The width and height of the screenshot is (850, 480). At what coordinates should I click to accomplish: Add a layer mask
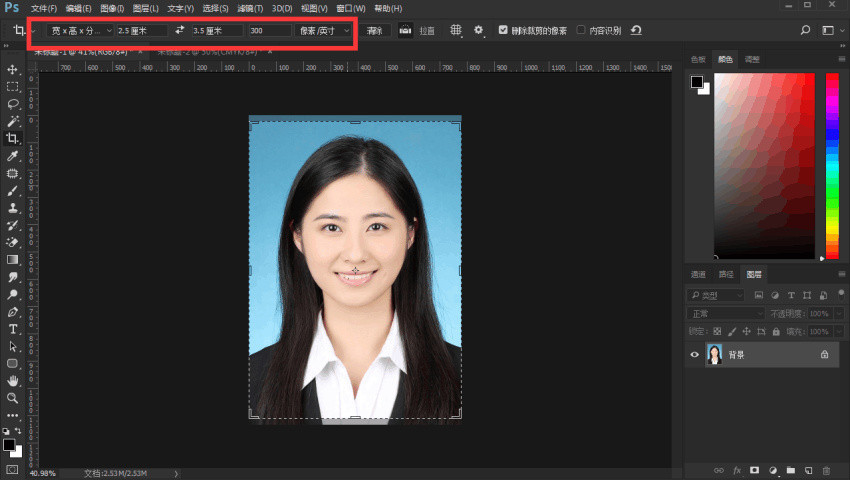pyautogui.click(x=755, y=470)
